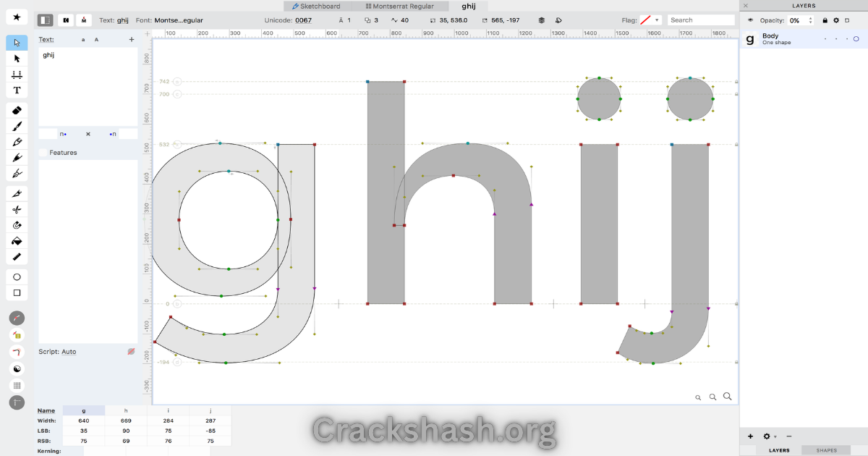Select the black-arrow Element tool
This screenshot has height=456, width=868.
coord(17,59)
